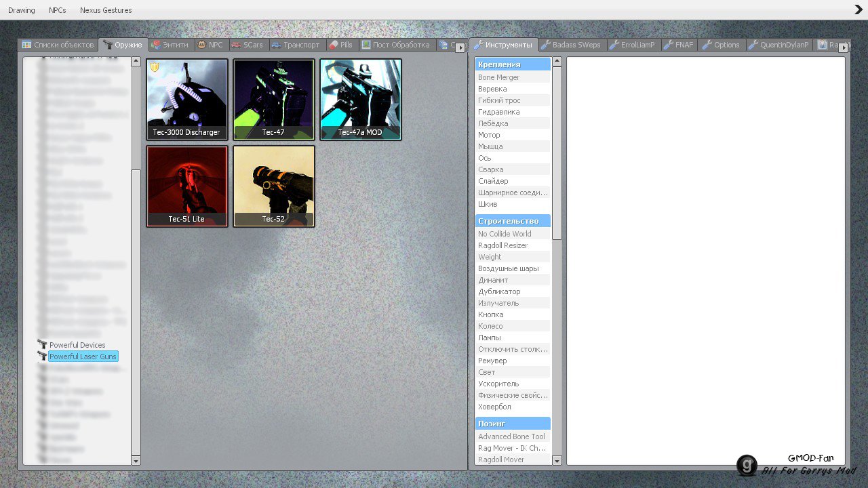Show more tool tabs with the arrow button
Screen dimensions: 868x488
click(844, 47)
